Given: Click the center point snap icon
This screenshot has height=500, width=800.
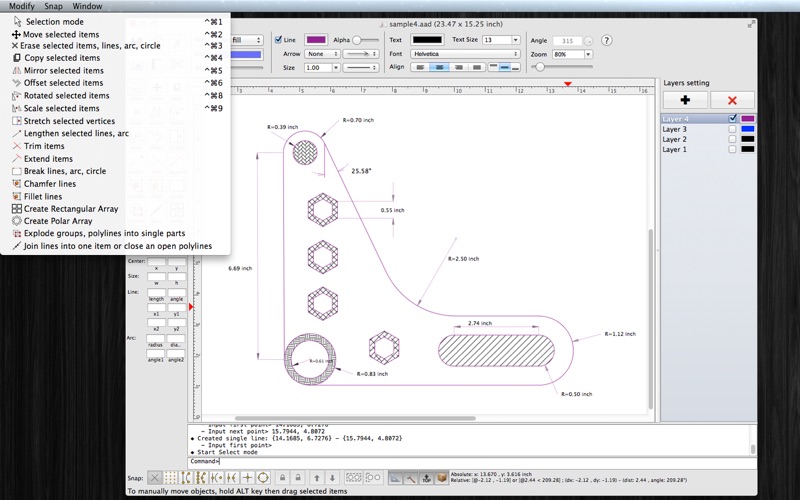Looking at the screenshot, I should [x=217, y=478].
